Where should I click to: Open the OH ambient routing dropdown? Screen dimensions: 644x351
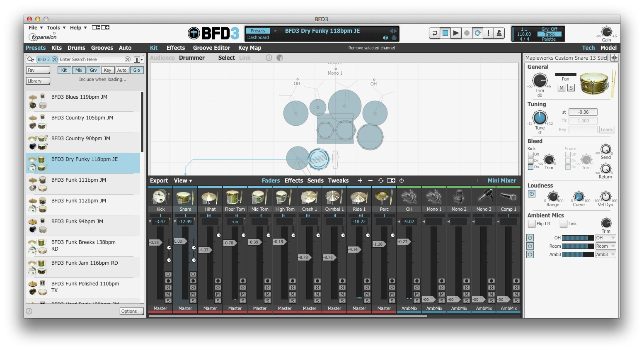pos(605,238)
